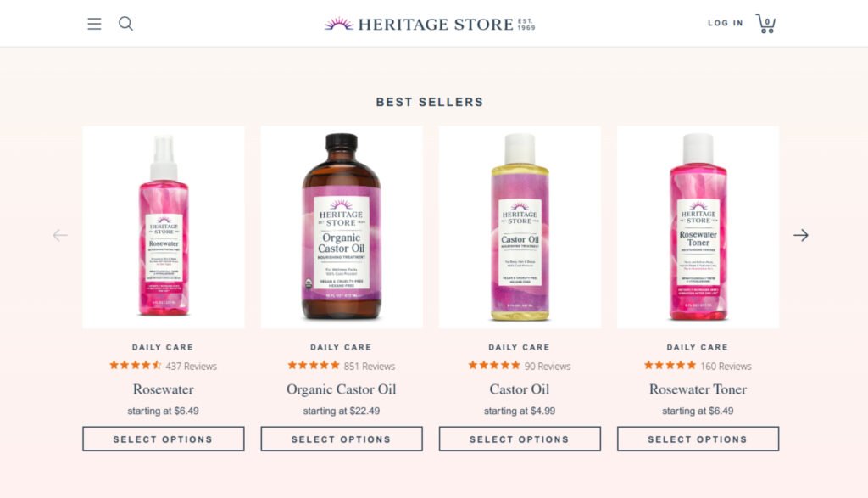Click Log In link

click(x=725, y=23)
